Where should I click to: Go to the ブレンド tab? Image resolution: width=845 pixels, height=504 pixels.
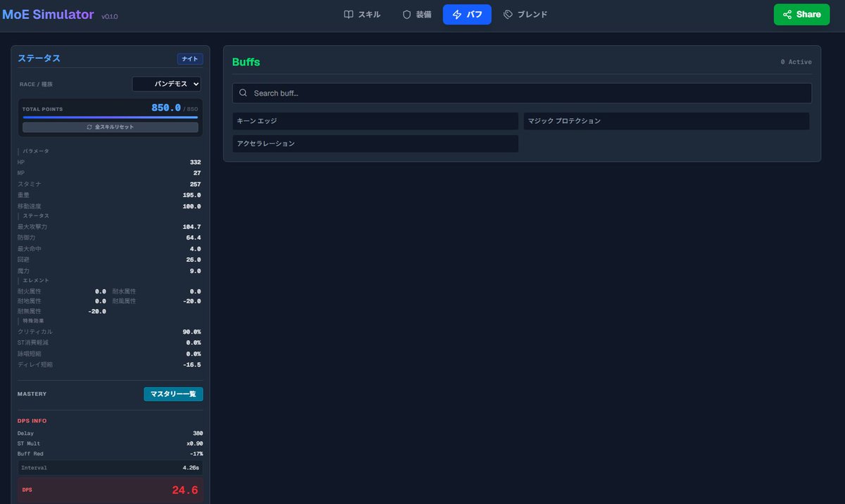(525, 14)
